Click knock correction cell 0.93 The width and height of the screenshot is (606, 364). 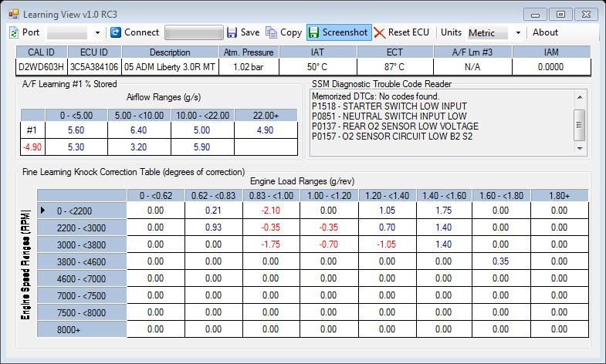(213, 228)
